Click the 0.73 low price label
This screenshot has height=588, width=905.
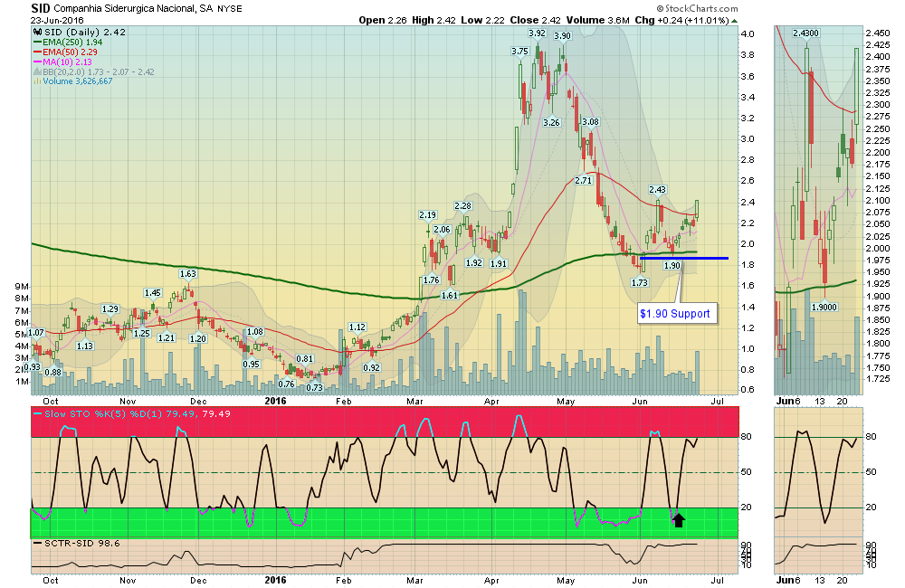[x=314, y=387]
